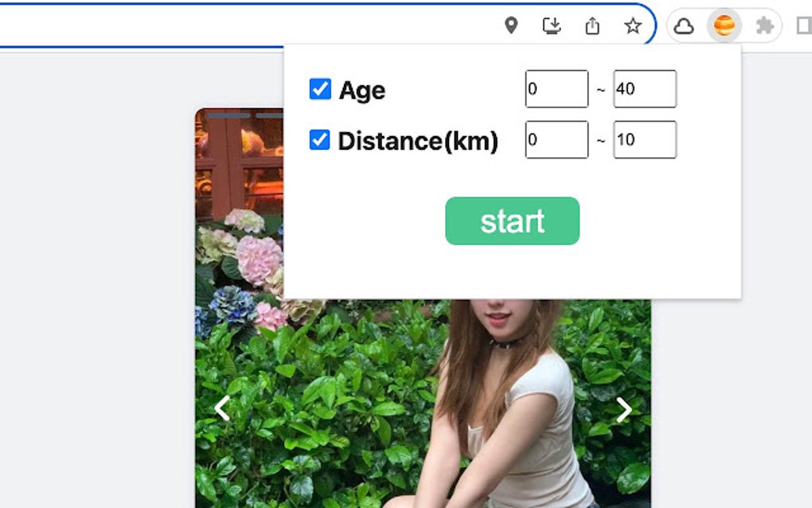Screen dimensions: 812x508
Task: Uncheck the Age filter checkbox
Action: click(x=318, y=89)
